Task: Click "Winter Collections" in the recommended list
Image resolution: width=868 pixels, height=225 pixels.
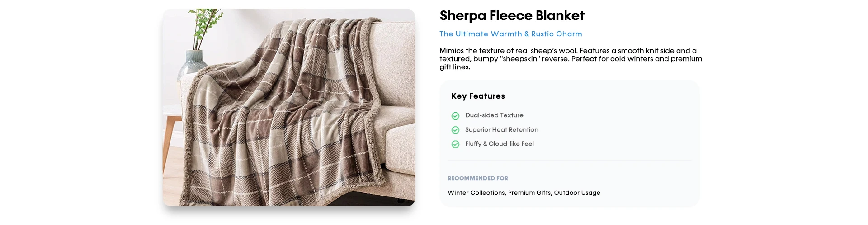Action: pyautogui.click(x=476, y=193)
